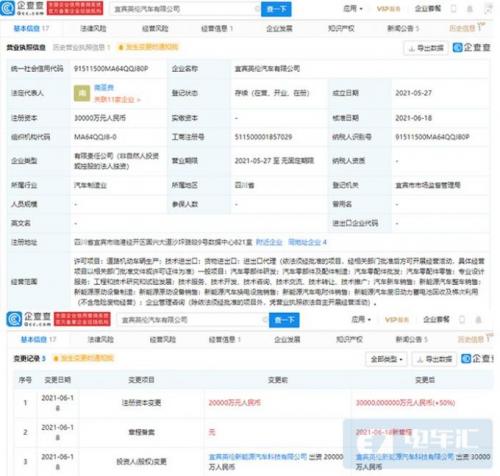Image resolution: width=500 pixels, height=476 pixels.
Task: Select 企业发展 tab above 营业执照信息
Action: click(x=279, y=28)
